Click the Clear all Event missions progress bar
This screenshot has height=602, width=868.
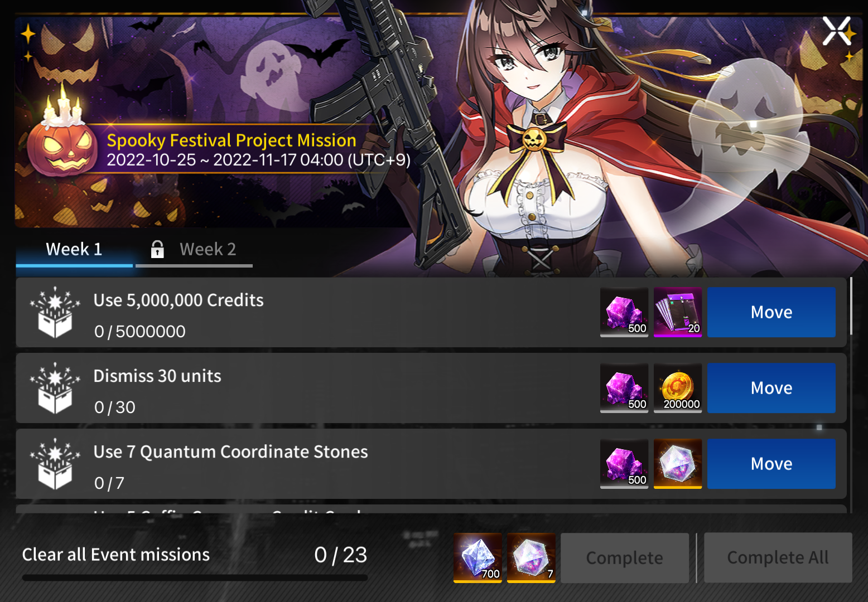(x=195, y=578)
